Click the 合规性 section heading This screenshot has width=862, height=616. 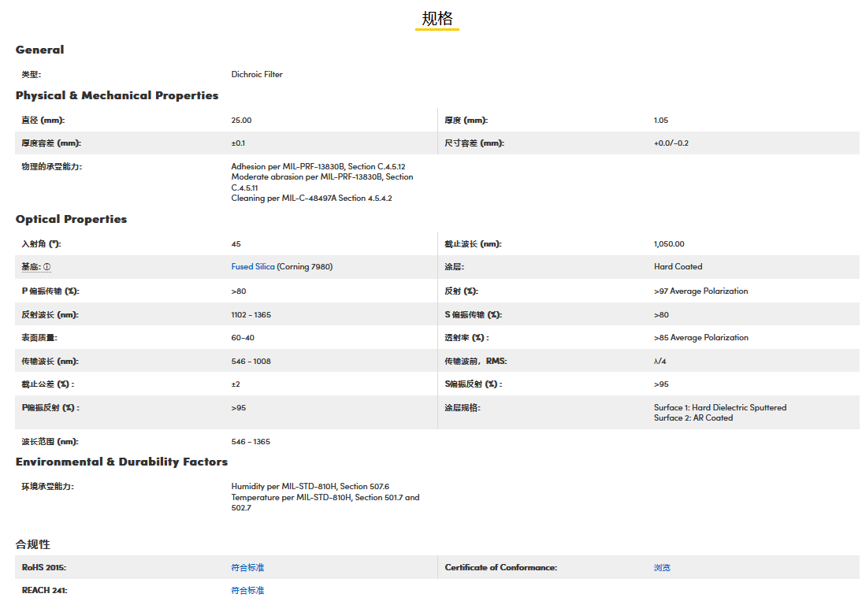(x=33, y=544)
